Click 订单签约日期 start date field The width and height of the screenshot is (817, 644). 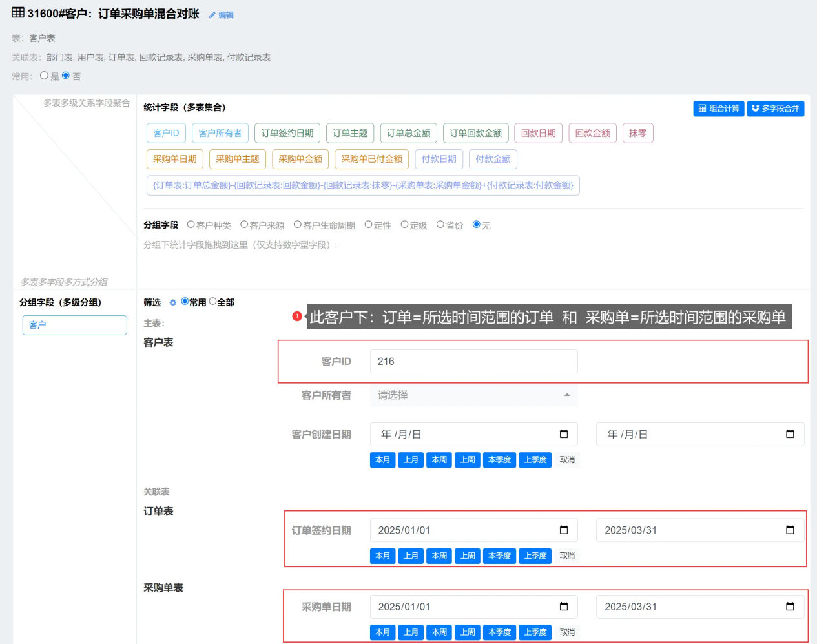474,530
